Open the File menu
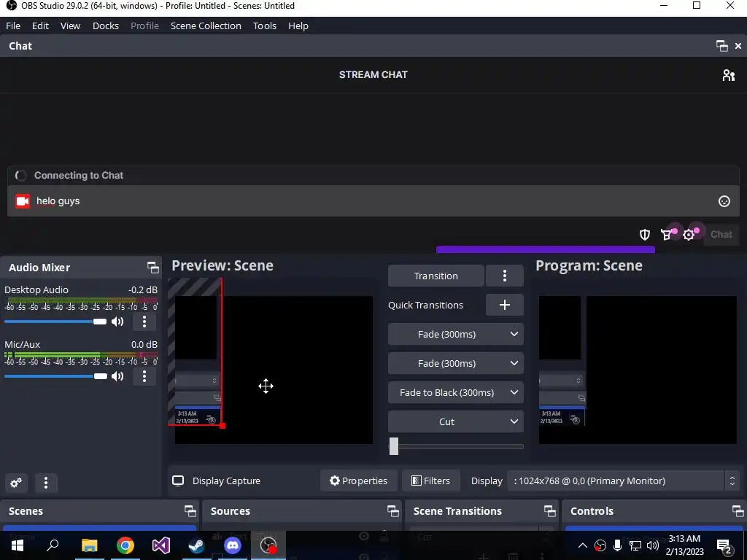 [13, 26]
